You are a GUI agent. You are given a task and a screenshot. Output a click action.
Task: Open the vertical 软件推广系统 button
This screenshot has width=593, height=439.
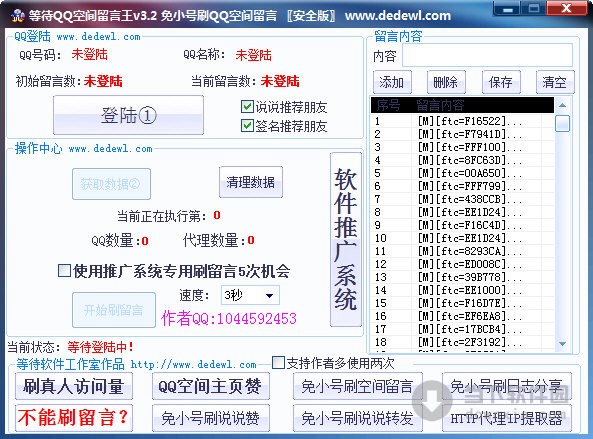[x=346, y=239]
